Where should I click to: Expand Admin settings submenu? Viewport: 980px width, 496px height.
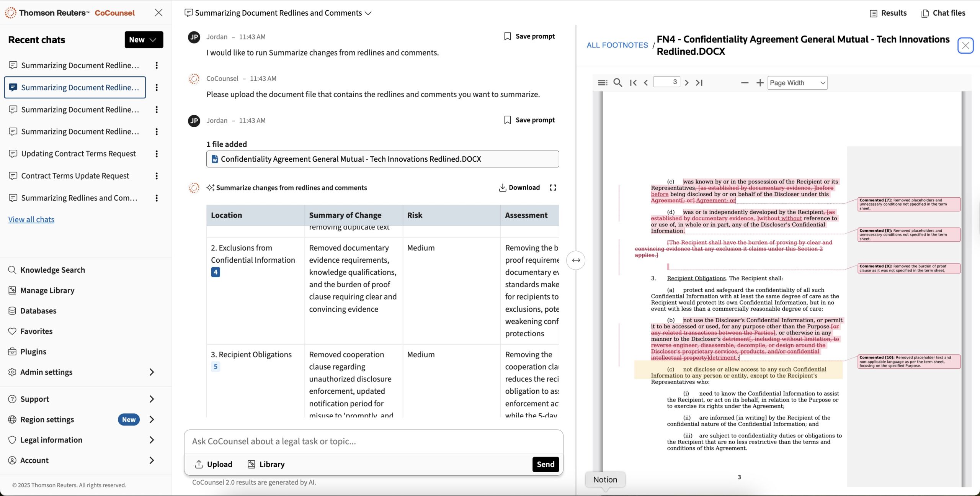(x=152, y=372)
